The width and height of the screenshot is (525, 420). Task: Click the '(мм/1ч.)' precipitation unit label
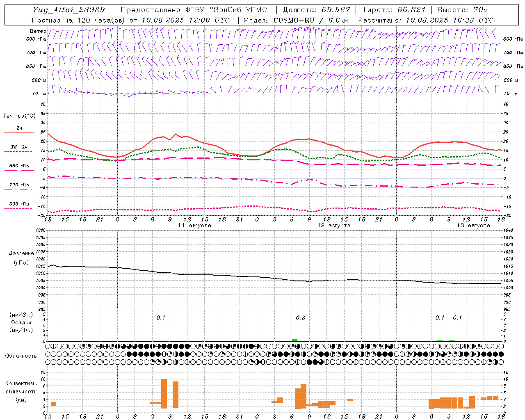coord(21,330)
